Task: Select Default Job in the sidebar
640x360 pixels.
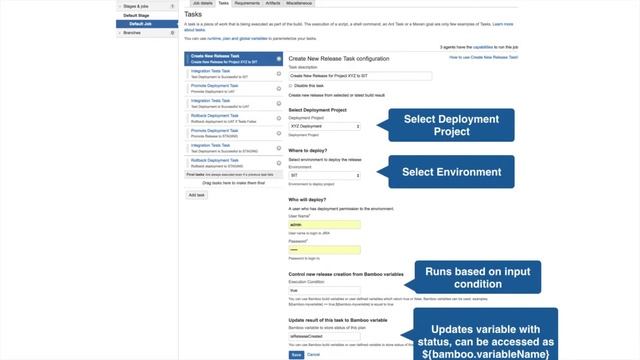Action: [147, 24]
